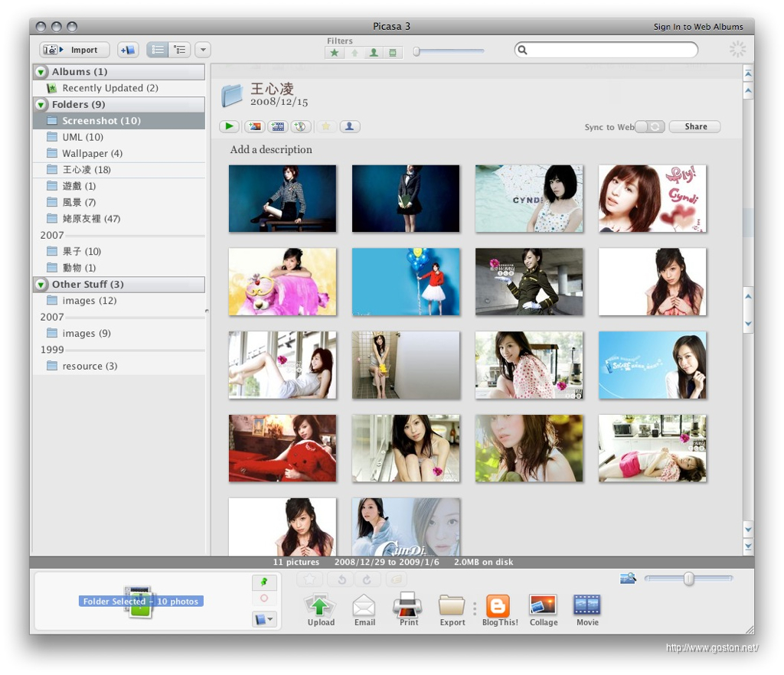The width and height of the screenshot is (784, 675).
Task: Click the Import button
Action: coord(75,50)
